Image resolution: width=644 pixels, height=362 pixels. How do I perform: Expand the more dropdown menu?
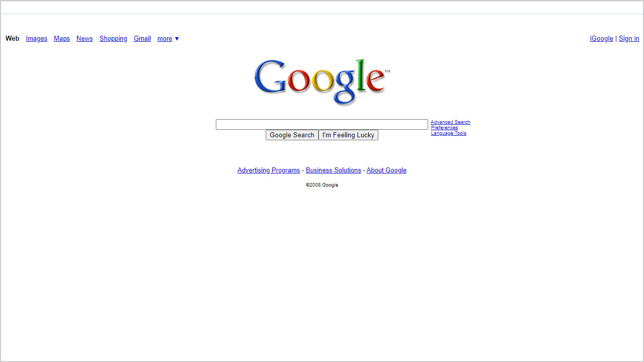[168, 39]
